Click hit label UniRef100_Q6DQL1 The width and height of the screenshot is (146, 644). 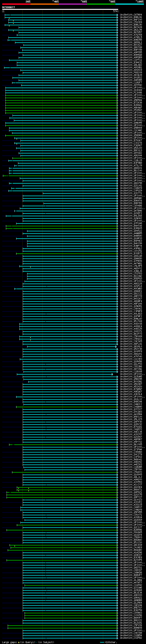click(x=131, y=42)
